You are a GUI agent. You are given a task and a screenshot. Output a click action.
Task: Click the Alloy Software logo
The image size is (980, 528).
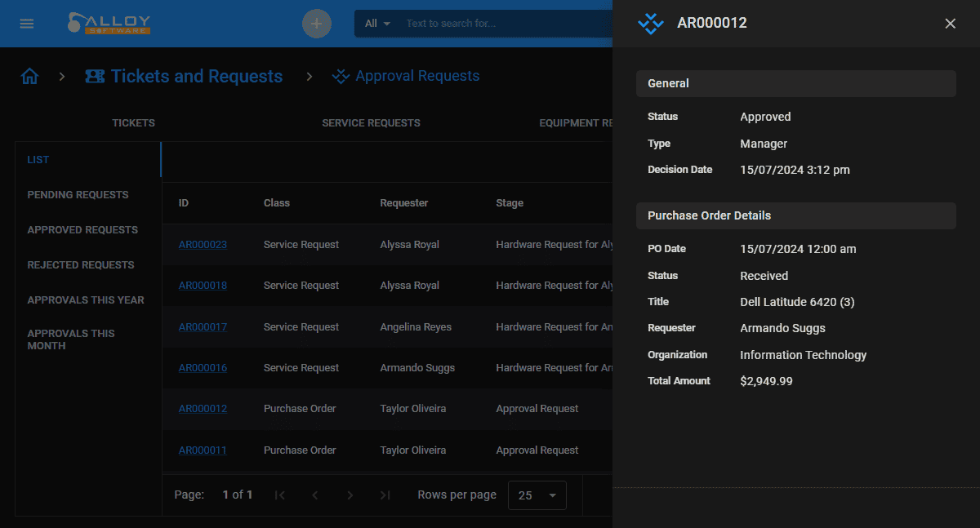click(109, 23)
